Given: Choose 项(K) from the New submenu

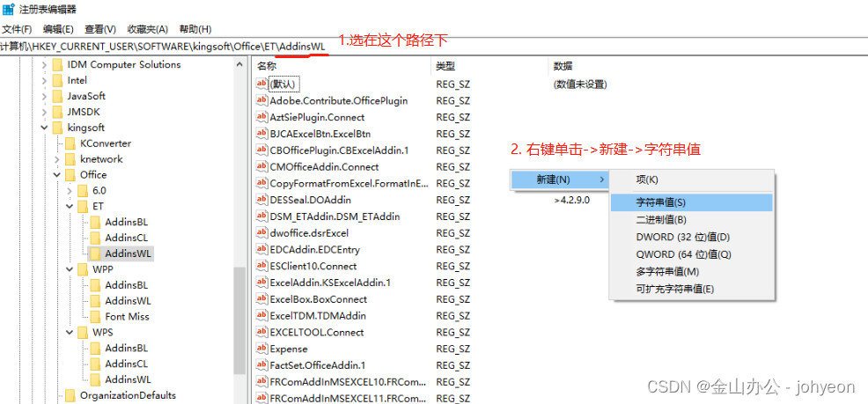Looking at the screenshot, I should coord(691,180).
